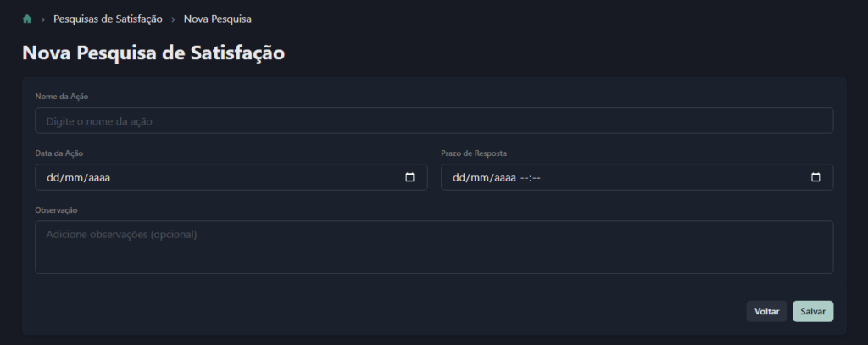Select the year segment in Prazo de Resposta
The height and width of the screenshot is (345, 868).
point(504,178)
